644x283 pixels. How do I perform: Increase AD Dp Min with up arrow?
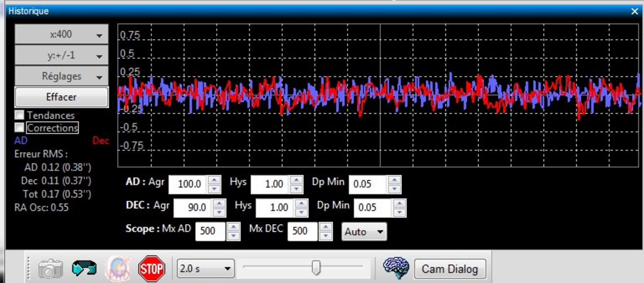click(394, 179)
